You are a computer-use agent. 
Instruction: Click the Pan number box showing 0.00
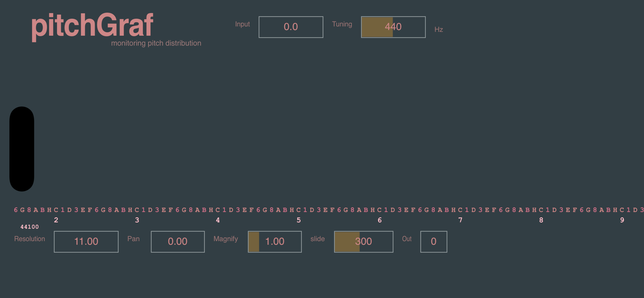pos(178,242)
